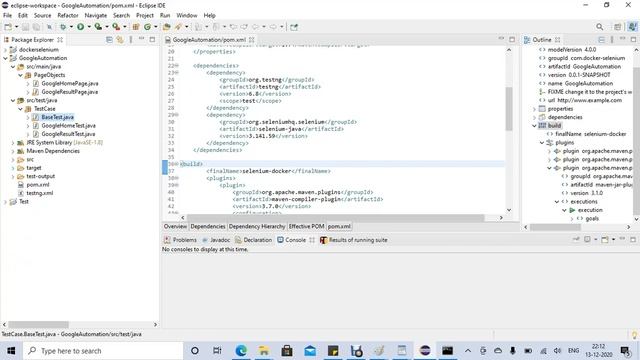
Task: Collapse all in the Outline view
Action: [601, 40]
